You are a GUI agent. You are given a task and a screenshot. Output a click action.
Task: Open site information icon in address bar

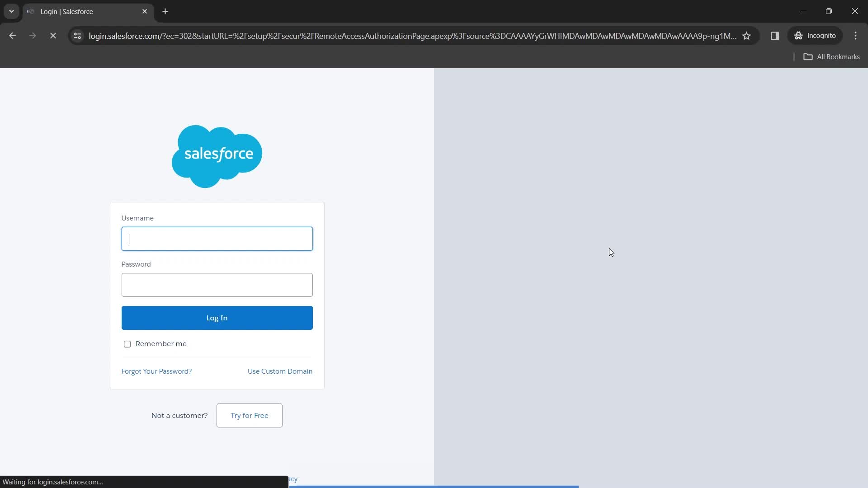(77, 36)
